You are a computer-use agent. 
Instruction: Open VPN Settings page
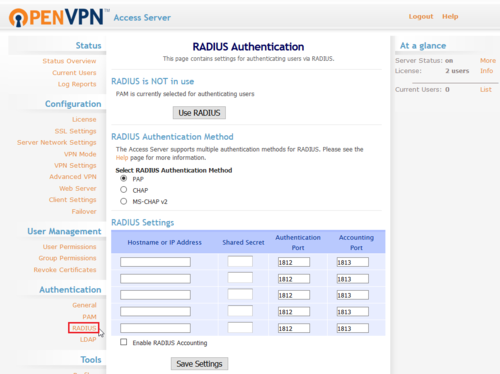[75, 165]
